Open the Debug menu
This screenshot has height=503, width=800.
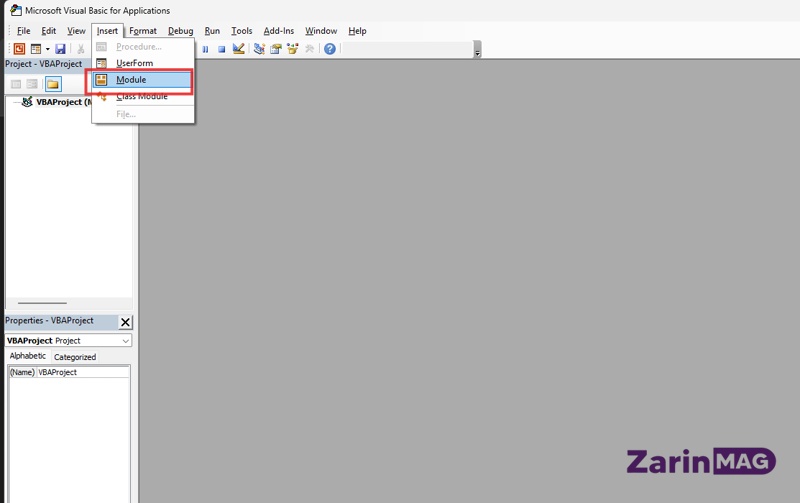click(181, 31)
